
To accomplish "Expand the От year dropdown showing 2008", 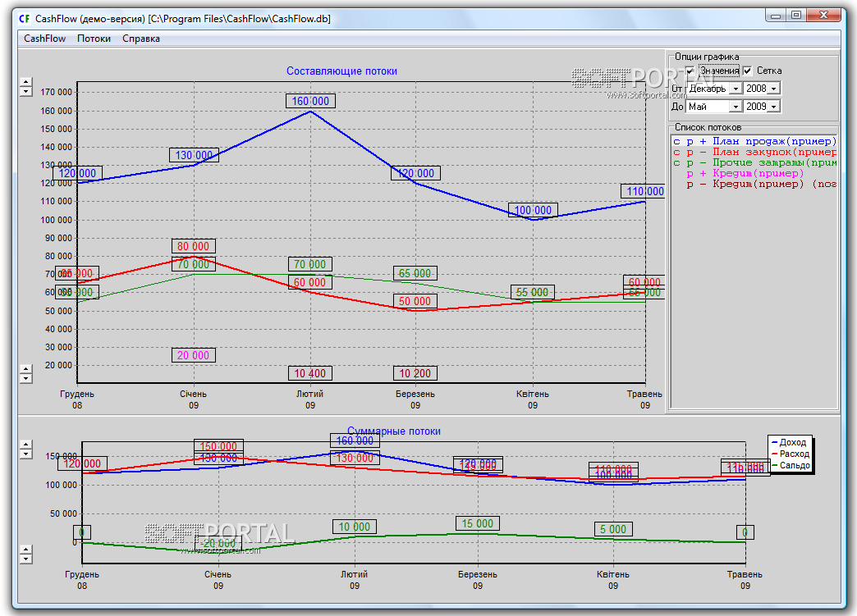I will pos(774,89).
